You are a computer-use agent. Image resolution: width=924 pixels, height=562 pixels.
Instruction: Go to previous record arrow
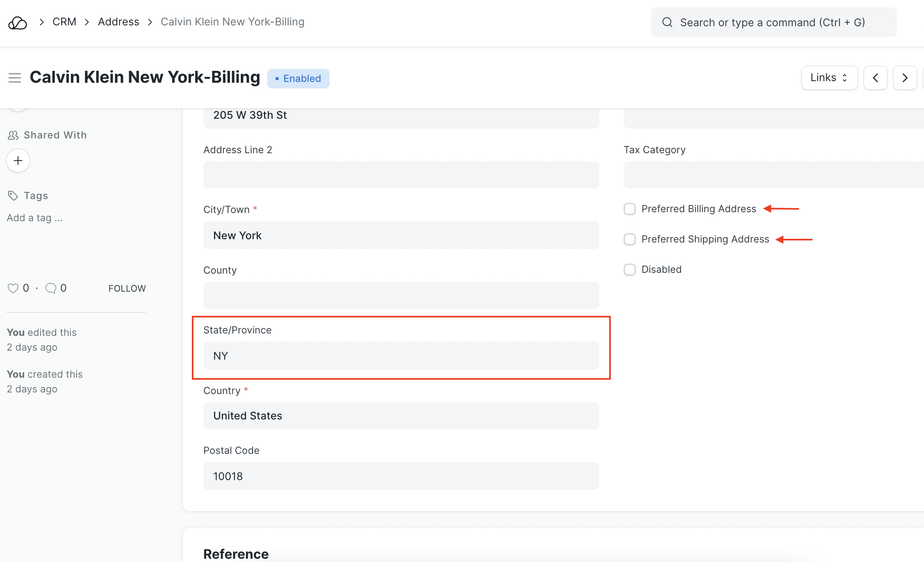[x=875, y=78]
